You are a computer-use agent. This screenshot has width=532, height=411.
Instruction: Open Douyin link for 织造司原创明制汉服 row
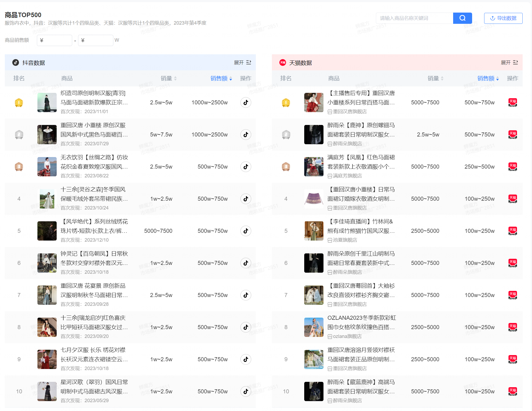pyautogui.click(x=246, y=102)
